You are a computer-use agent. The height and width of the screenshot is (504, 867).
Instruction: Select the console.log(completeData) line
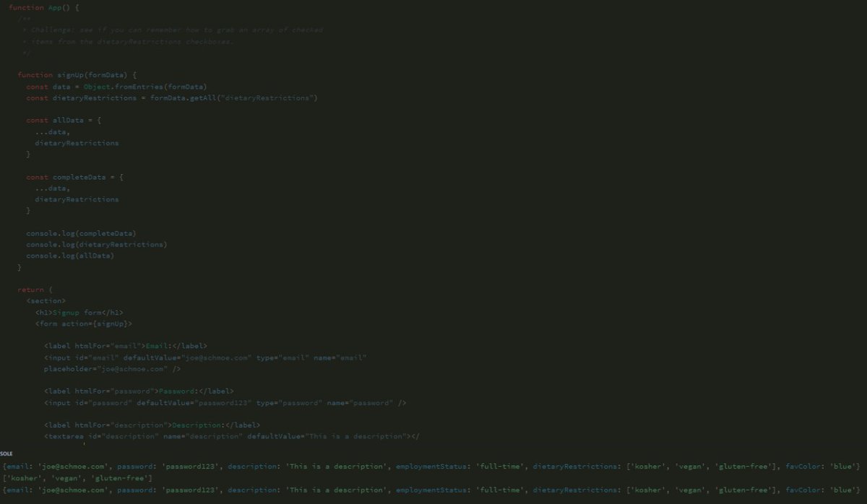(81, 233)
